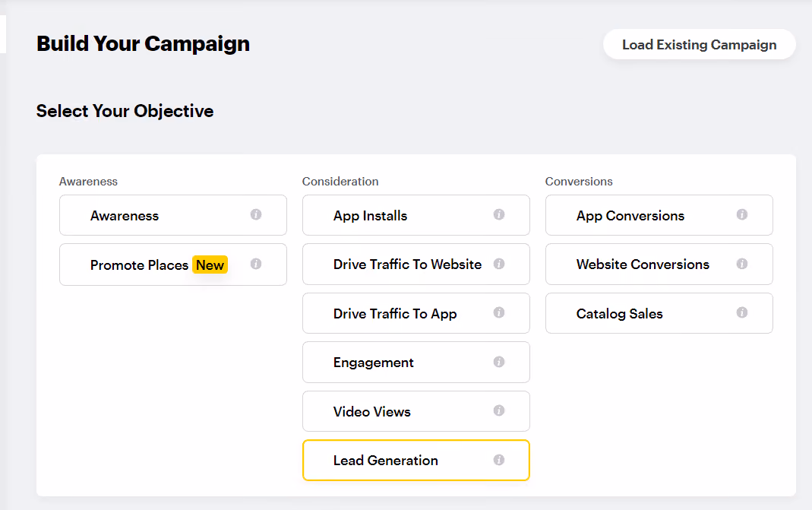This screenshot has width=812, height=510.
Task: Click the Catalog Sales info icon
Action: pyautogui.click(x=741, y=312)
